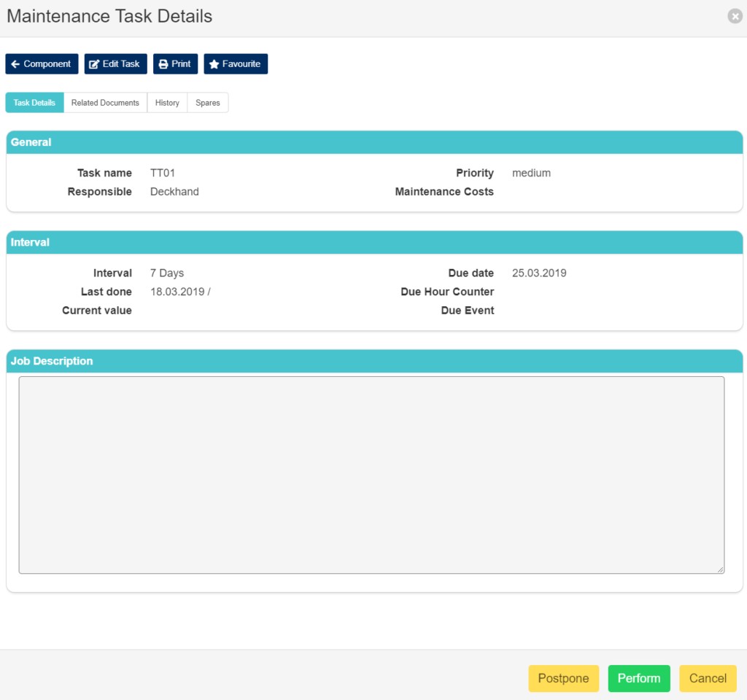747x700 pixels.
Task: Click the pencil icon on Edit Task
Action: click(94, 64)
